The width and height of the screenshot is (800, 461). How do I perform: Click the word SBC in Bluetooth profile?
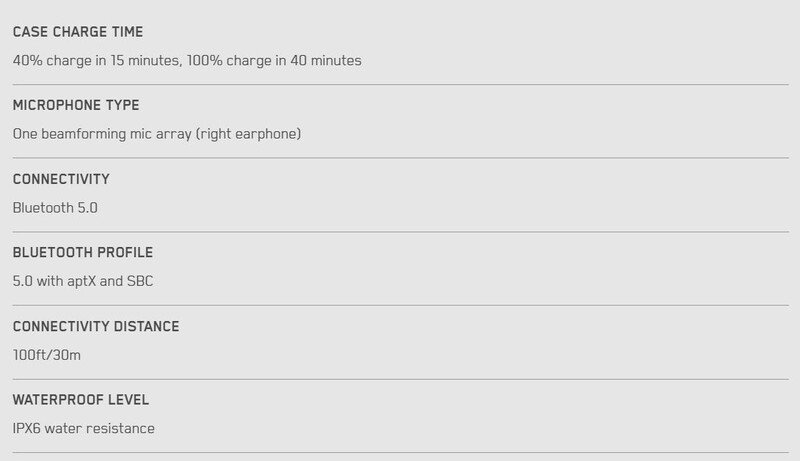(x=140, y=281)
